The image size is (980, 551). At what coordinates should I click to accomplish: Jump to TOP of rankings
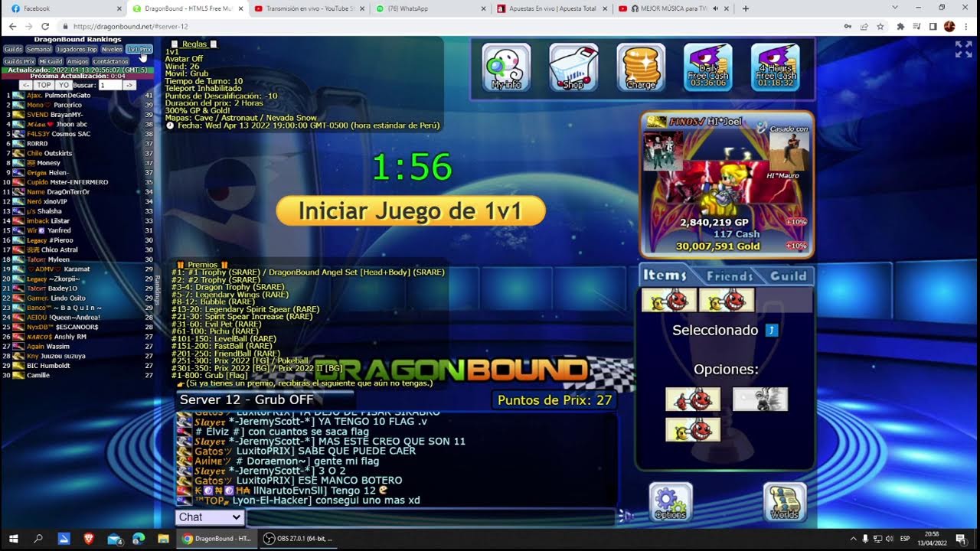[x=44, y=85]
